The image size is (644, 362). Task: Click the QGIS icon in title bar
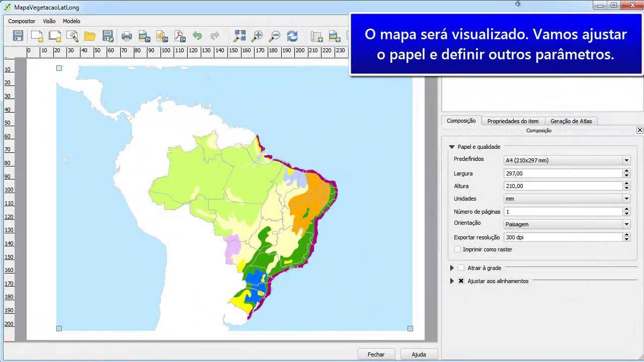pos(7,7)
